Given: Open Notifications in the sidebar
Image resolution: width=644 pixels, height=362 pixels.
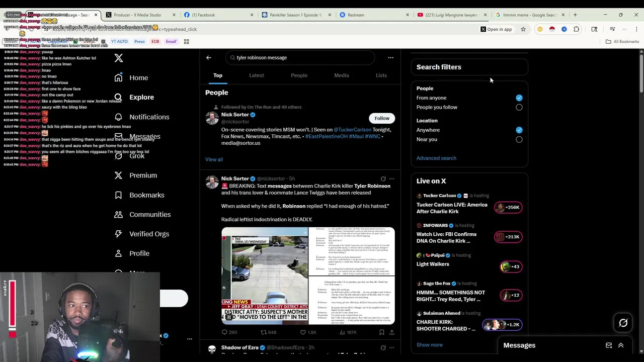Looking at the screenshot, I should click(x=142, y=117).
